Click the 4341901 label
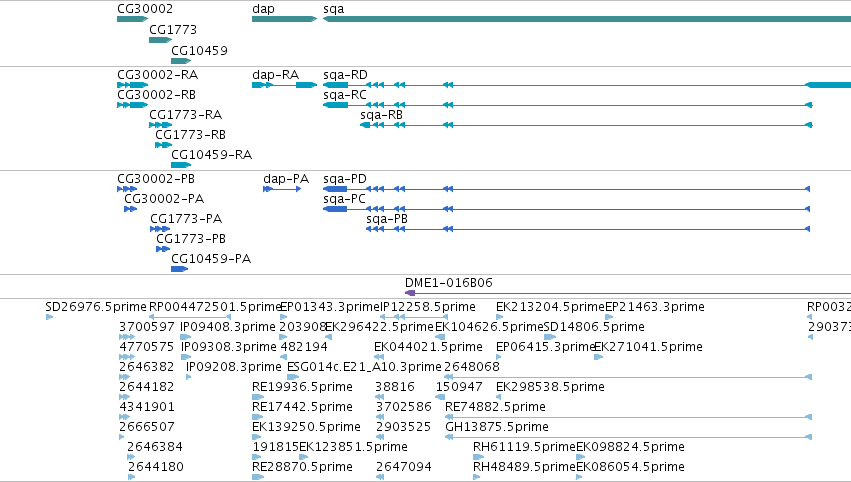The image size is (851, 482). (x=147, y=407)
